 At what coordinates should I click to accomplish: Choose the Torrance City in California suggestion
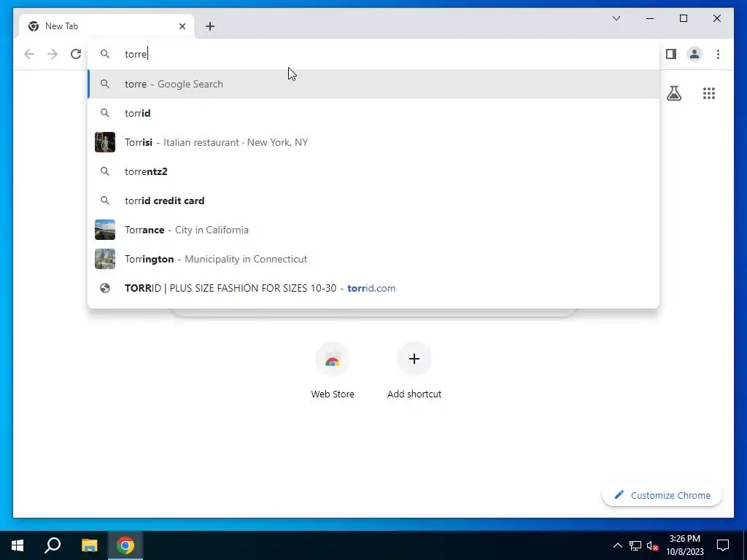coord(373,230)
